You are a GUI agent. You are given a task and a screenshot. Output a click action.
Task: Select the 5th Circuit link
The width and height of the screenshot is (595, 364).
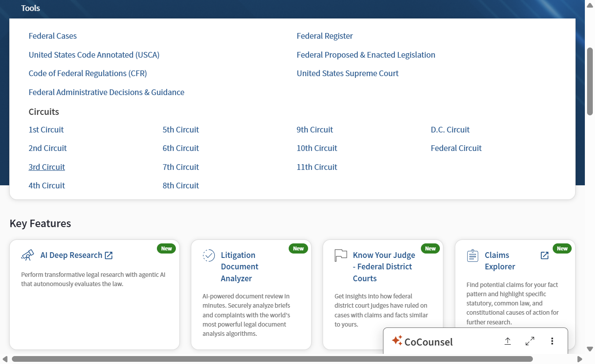click(x=181, y=130)
